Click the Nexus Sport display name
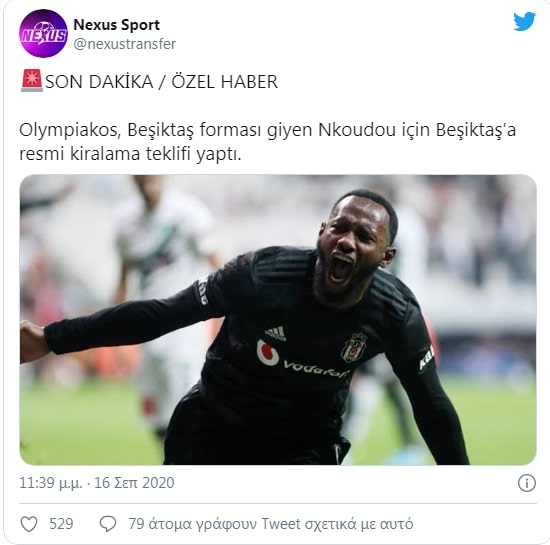Viewport: 550px width, 545px height. 116,25
